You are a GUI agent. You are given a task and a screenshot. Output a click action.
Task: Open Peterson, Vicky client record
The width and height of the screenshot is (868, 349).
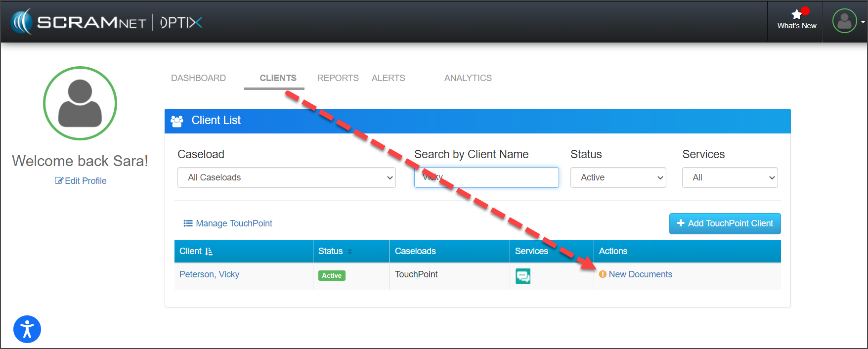click(x=209, y=274)
